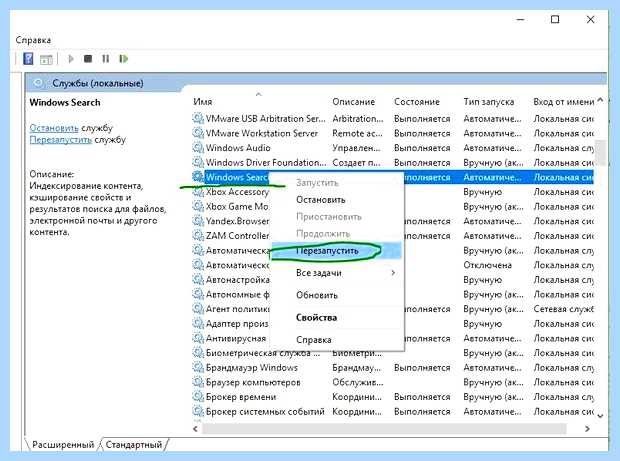Click the Pause service toolbar icon
Screen dimensions: 620x461
(x=106, y=59)
